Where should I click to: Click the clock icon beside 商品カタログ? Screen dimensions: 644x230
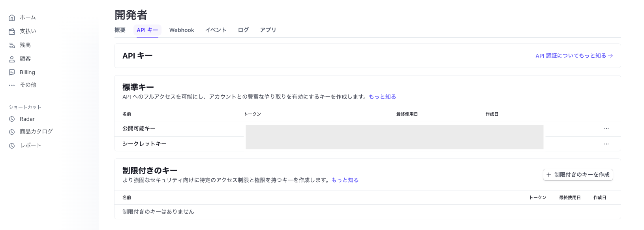(x=12, y=132)
